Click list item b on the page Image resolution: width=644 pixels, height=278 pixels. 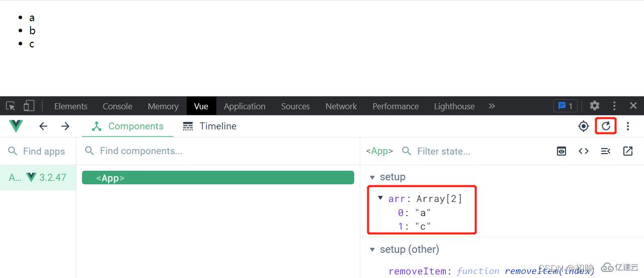click(32, 31)
